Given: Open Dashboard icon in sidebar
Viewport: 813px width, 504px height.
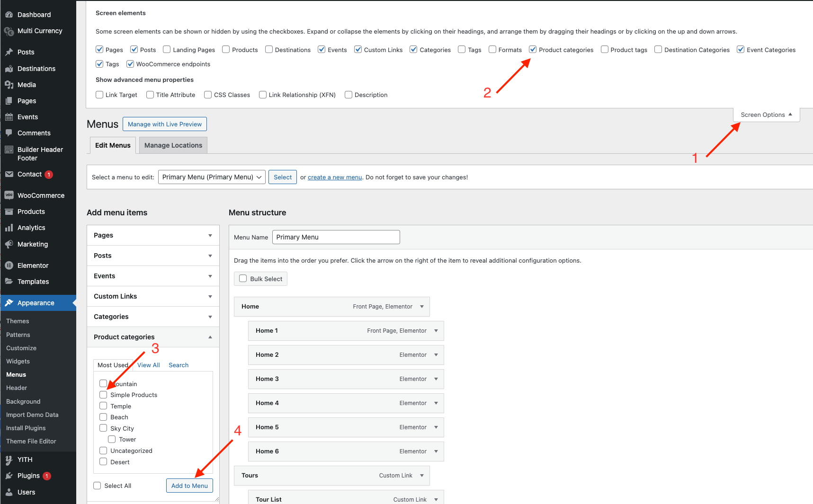Looking at the screenshot, I should pos(9,15).
